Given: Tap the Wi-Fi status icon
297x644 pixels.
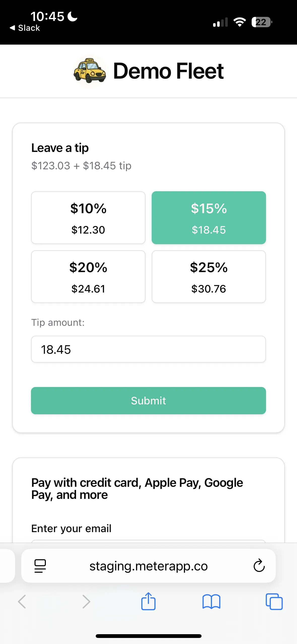Looking at the screenshot, I should click(x=240, y=22).
